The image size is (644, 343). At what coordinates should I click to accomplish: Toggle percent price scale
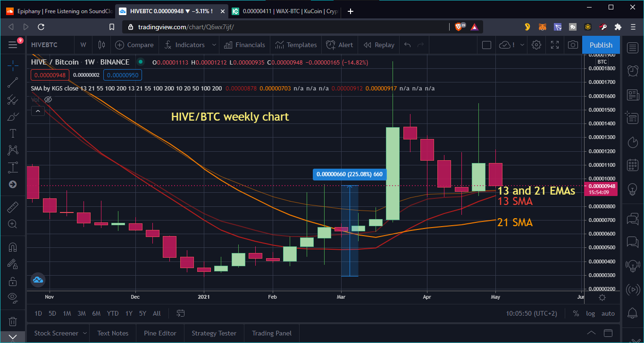[576, 313]
